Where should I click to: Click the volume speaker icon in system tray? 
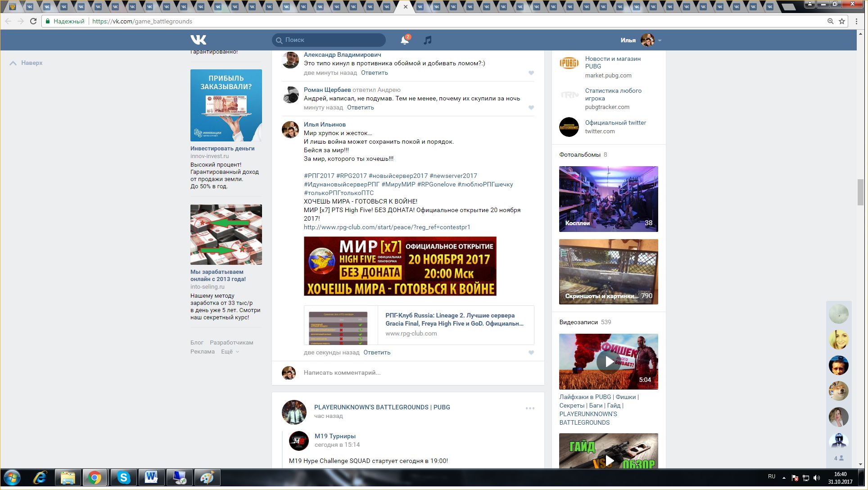817,478
